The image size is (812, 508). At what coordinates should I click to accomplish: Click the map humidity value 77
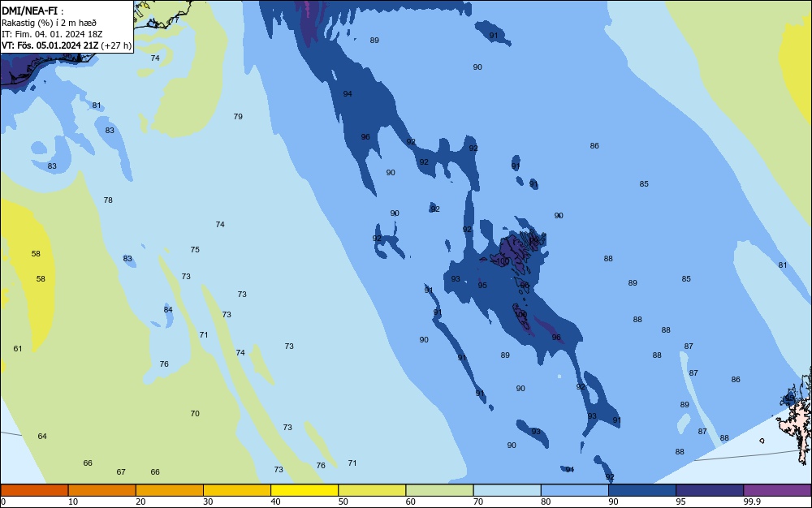click(175, 20)
